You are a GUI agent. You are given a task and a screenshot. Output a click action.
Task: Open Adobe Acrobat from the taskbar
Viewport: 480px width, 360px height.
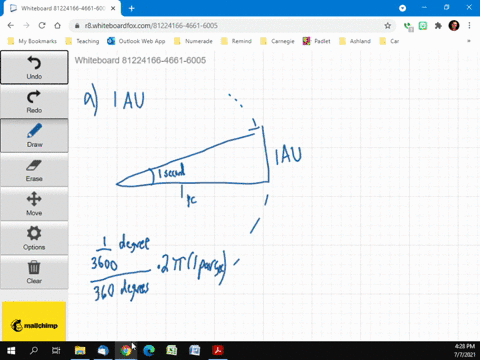pos(218,351)
